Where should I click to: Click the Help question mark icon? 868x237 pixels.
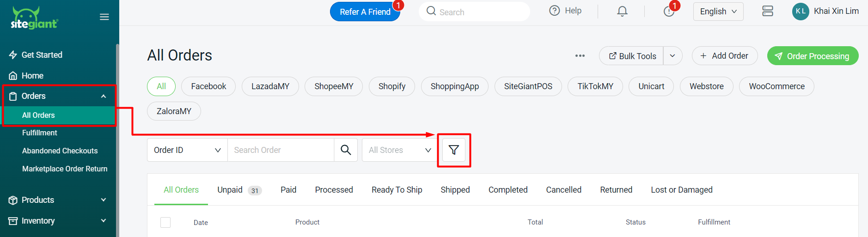pyautogui.click(x=554, y=11)
